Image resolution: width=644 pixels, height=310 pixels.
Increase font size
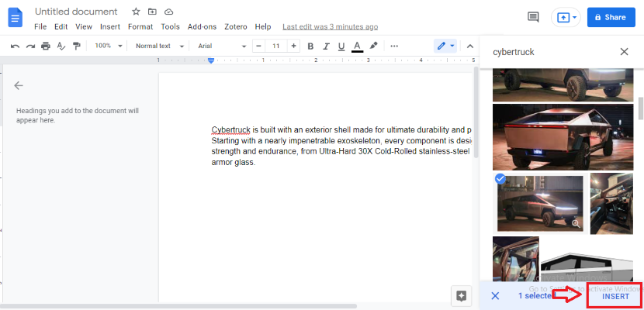click(293, 46)
